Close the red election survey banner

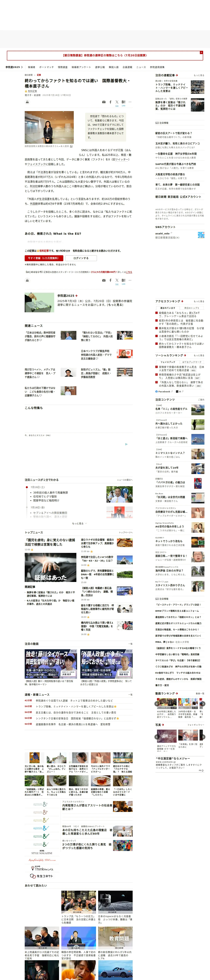pyautogui.click(x=201, y=52)
